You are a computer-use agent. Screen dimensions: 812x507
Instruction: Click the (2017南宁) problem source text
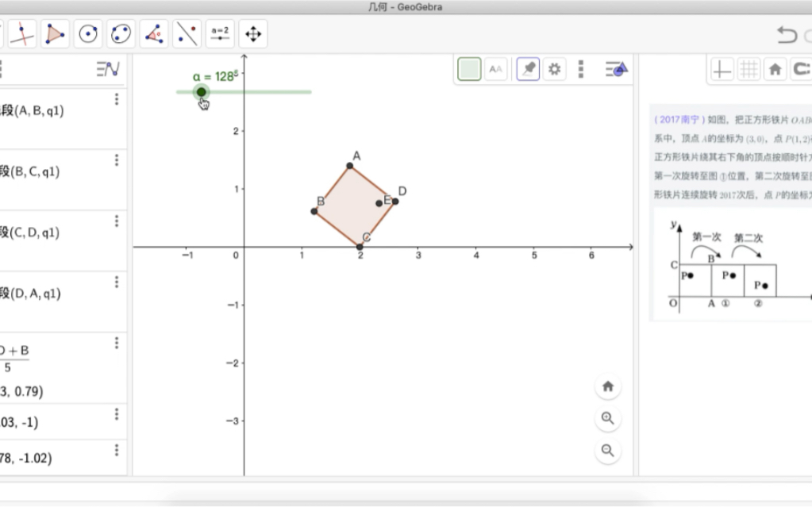point(679,120)
